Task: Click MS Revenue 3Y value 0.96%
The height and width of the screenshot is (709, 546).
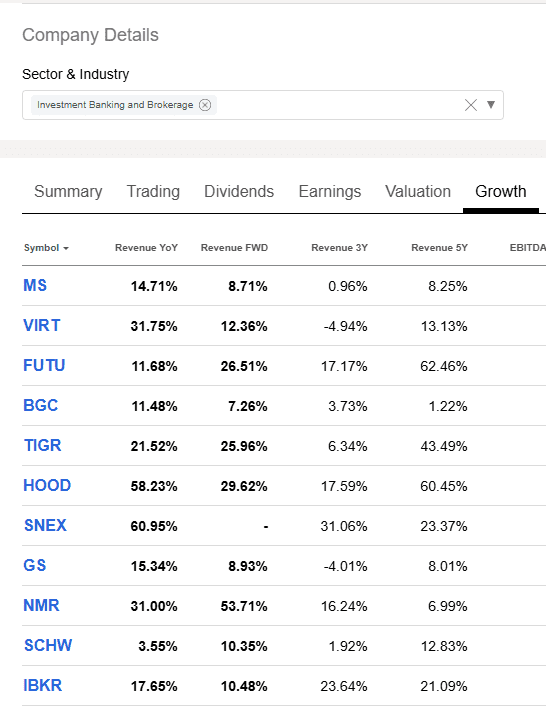Action: [x=348, y=286]
